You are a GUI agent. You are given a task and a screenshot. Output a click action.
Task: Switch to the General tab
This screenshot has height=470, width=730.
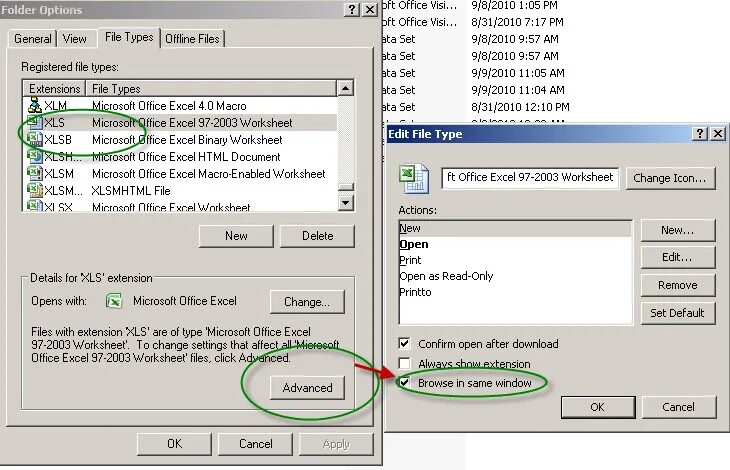coord(32,39)
